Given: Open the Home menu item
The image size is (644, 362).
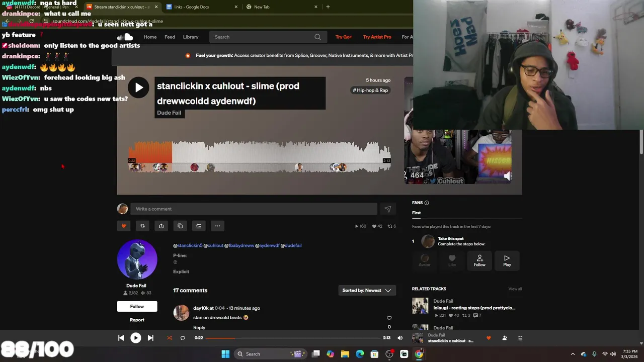Looking at the screenshot, I should point(150,37).
